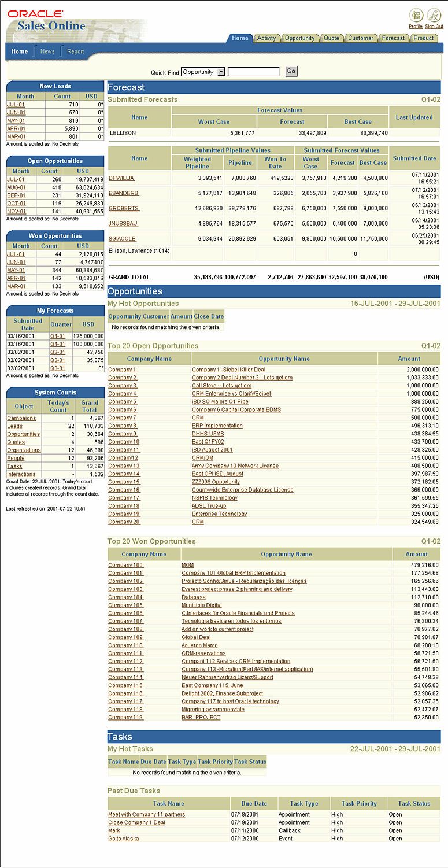The height and width of the screenshot is (868, 448).
Task: Open Interactions in System Counts
Action: click(x=21, y=475)
